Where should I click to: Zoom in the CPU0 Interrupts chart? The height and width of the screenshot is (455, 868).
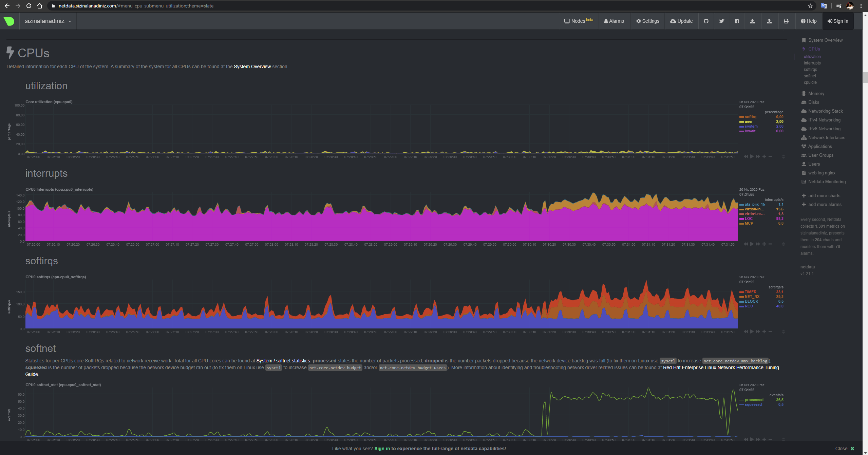pos(764,244)
